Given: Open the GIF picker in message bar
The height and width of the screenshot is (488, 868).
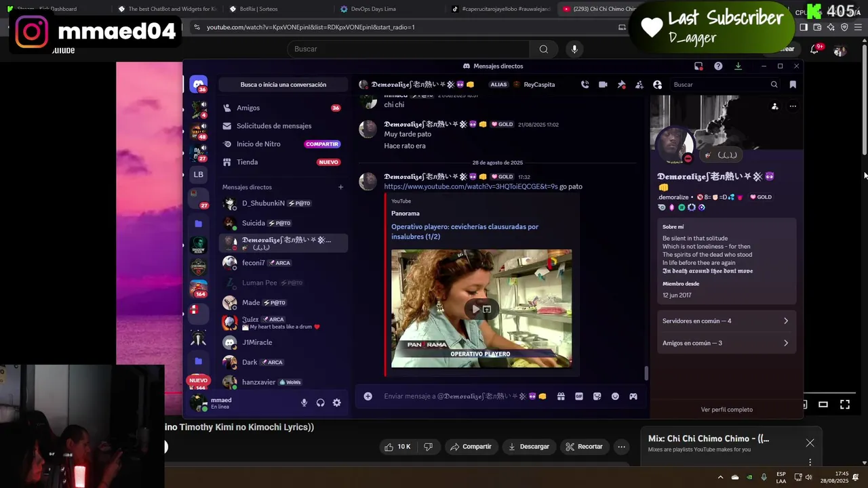Looking at the screenshot, I should coord(579,396).
